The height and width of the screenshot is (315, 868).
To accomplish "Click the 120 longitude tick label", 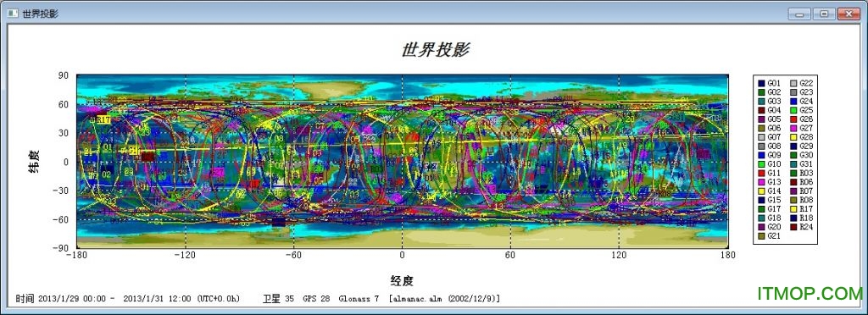I will click(619, 256).
